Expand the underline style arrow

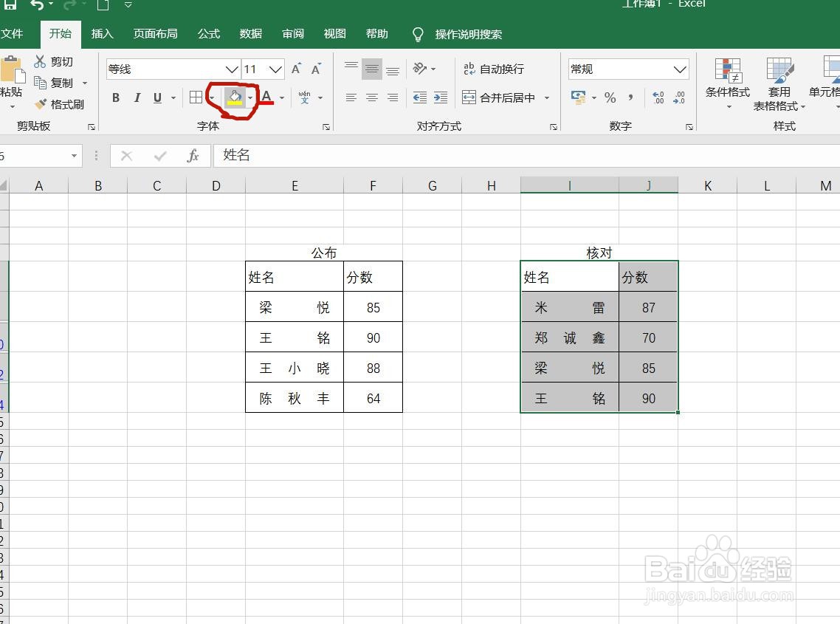pyautogui.click(x=173, y=97)
